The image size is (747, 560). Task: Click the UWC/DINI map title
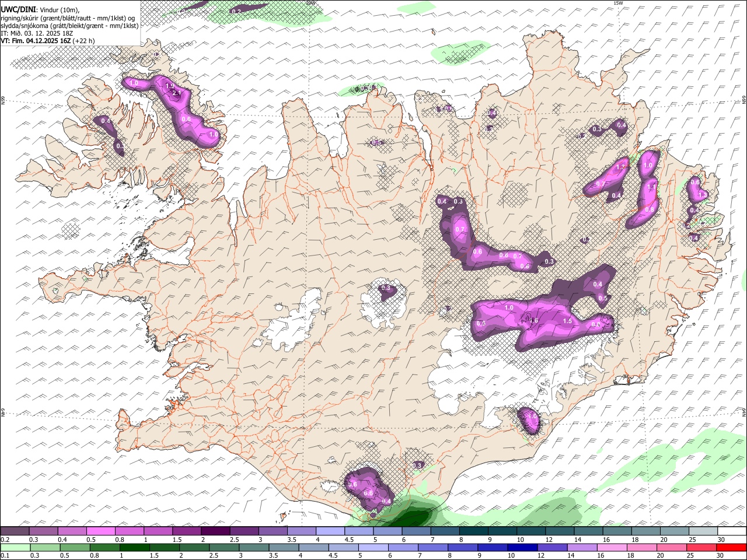18,9
